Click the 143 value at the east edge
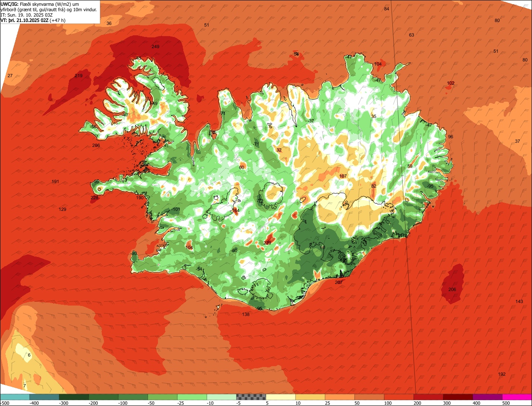The height and width of the screenshot is (406, 532). [519, 301]
